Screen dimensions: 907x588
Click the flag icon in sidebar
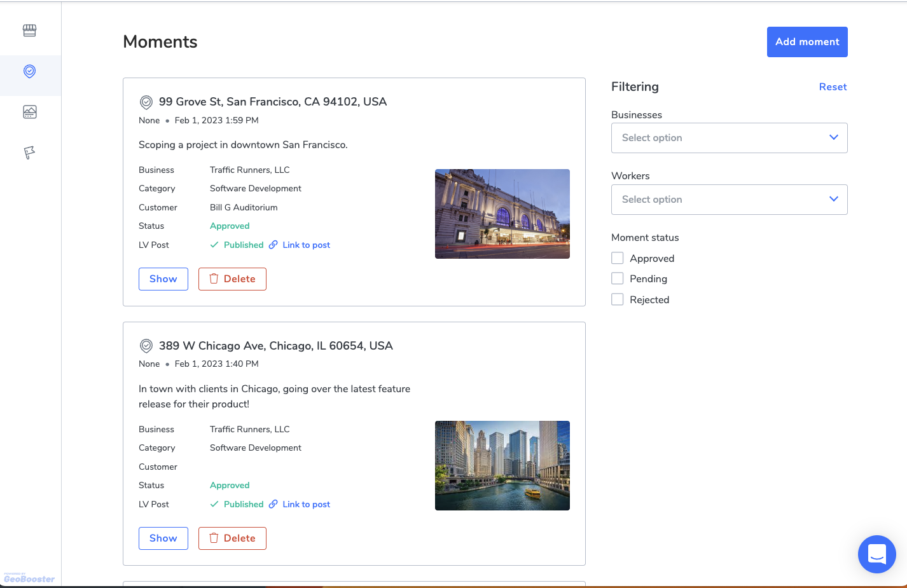(x=29, y=153)
